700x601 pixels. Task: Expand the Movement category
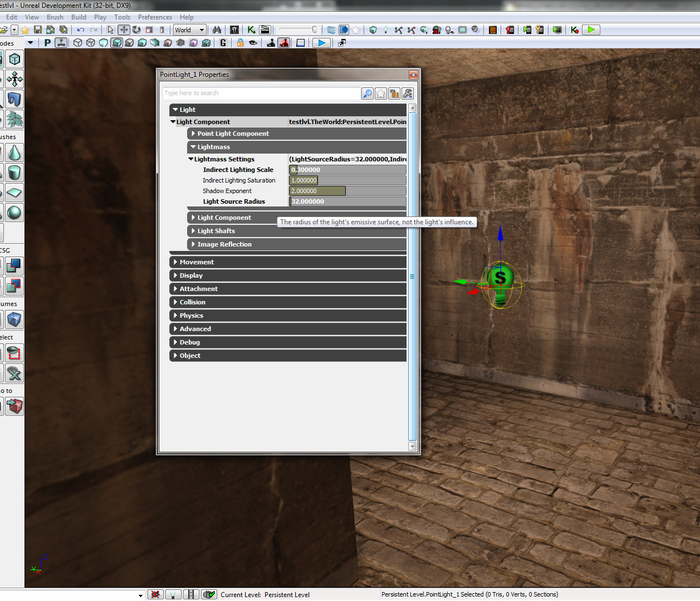tap(288, 262)
